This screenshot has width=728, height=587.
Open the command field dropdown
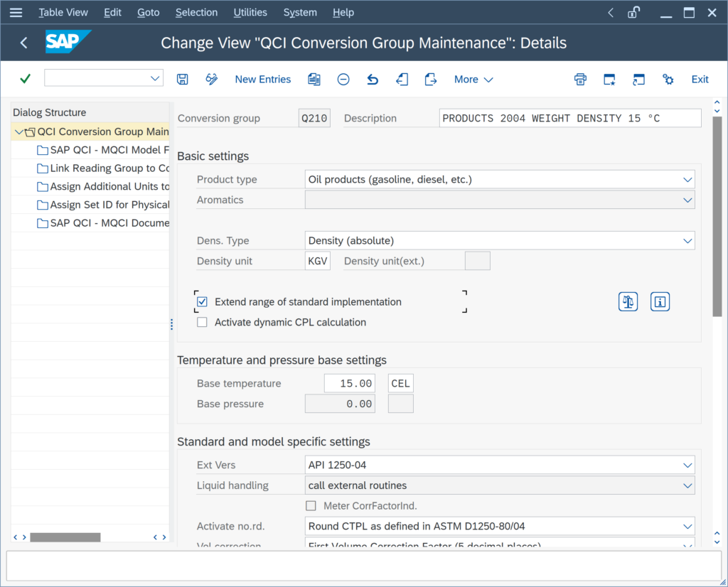tap(155, 78)
